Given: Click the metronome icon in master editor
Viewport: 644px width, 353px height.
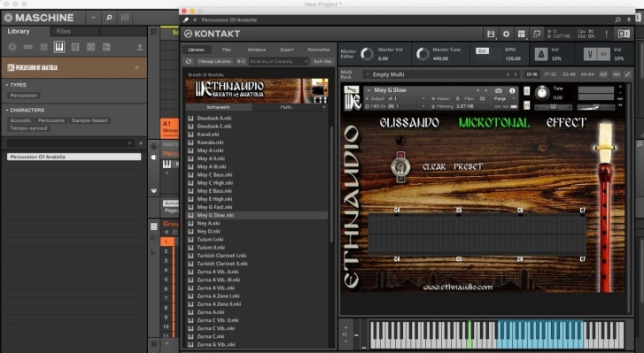Looking at the screenshot, I should [x=541, y=54].
